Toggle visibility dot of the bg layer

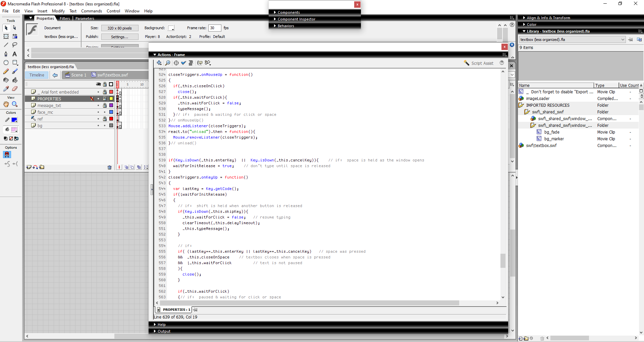tap(98, 126)
